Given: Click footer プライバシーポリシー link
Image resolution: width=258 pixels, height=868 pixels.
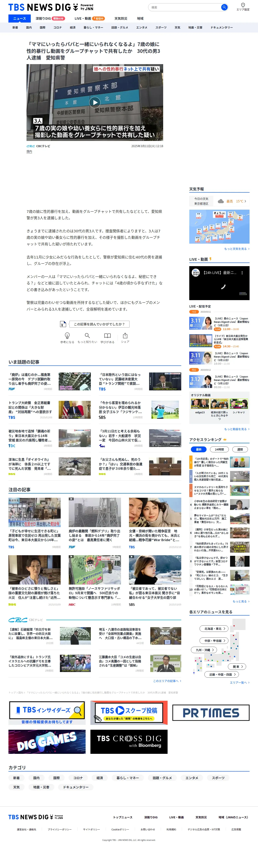Looking at the screenshot, I should tap(60, 830).
